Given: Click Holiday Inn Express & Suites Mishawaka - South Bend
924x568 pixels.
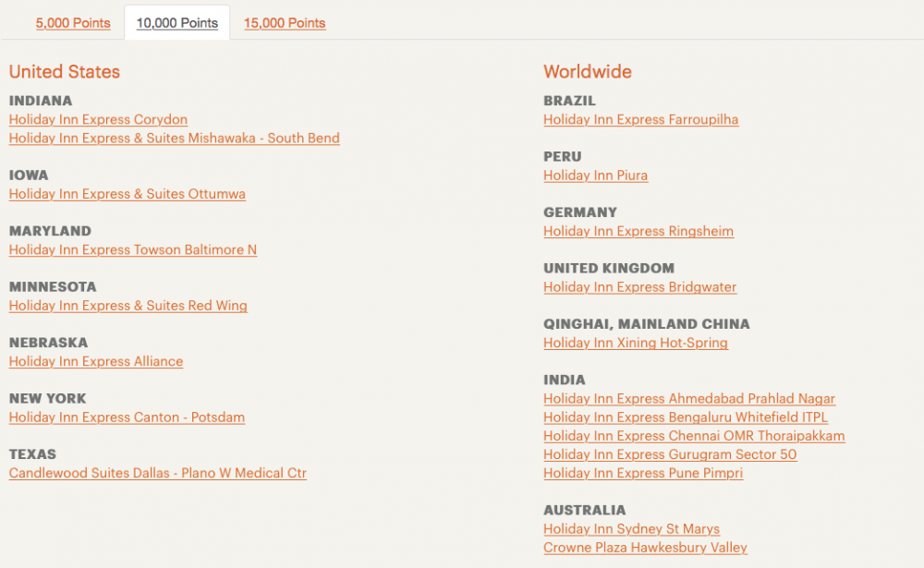Looking at the screenshot, I should click(x=175, y=138).
